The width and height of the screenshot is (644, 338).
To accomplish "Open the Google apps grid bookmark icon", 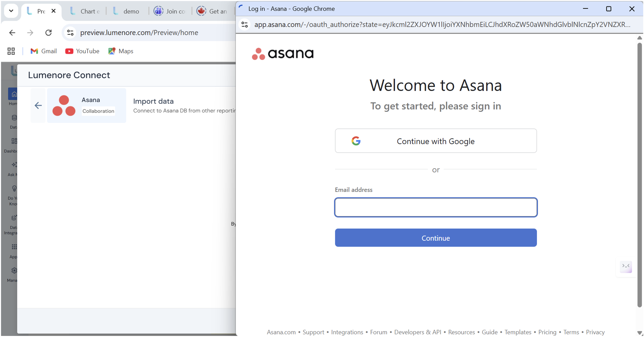I will click(11, 51).
